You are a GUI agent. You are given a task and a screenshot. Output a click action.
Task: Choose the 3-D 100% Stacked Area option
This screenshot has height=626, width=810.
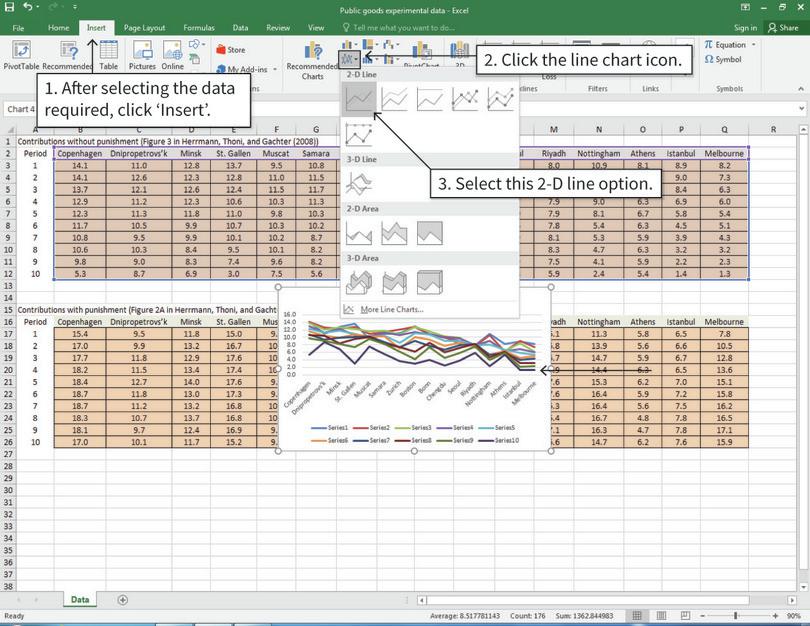430,283
